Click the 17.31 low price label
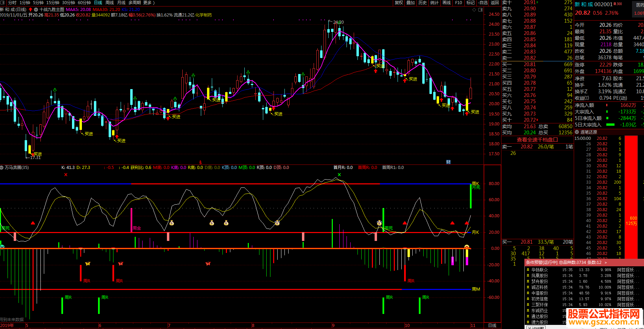Image resolution: width=644 pixels, height=329 pixels. click(35, 158)
